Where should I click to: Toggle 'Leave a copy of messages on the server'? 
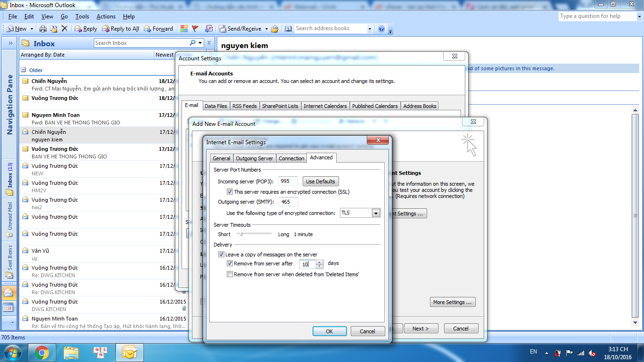click(221, 255)
